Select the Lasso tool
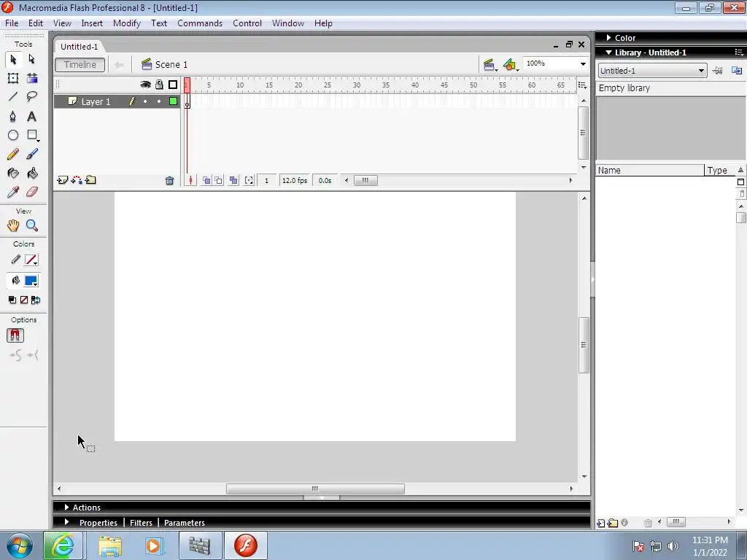The image size is (747, 560). coord(32,97)
